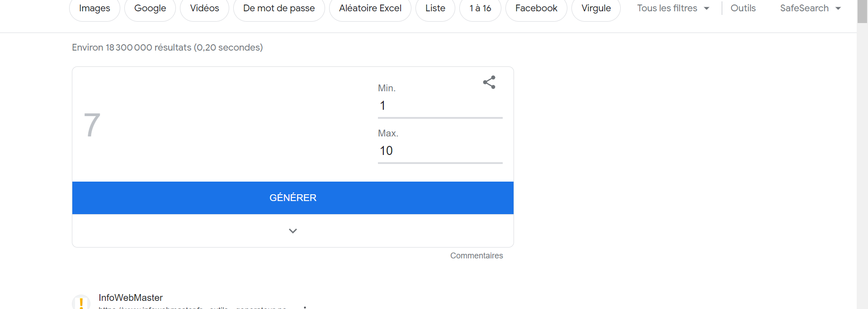The image size is (868, 309).
Task: Select the Virgule filter chip
Action: (x=596, y=8)
